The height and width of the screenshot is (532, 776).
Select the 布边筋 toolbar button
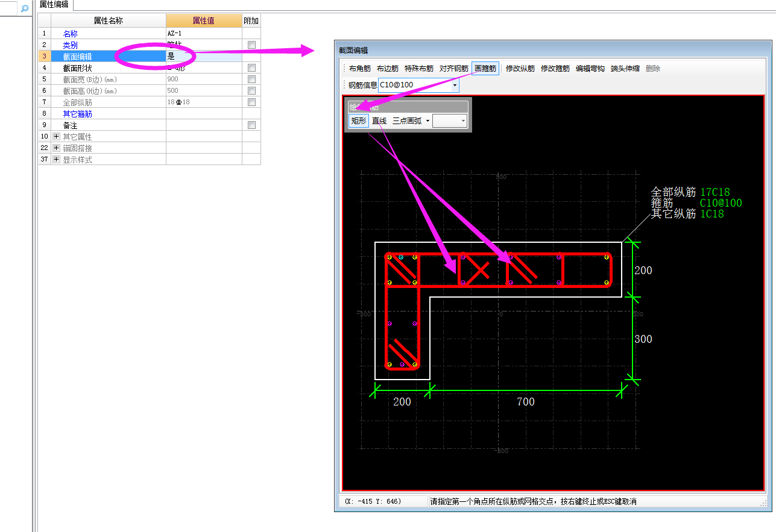click(388, 69)
